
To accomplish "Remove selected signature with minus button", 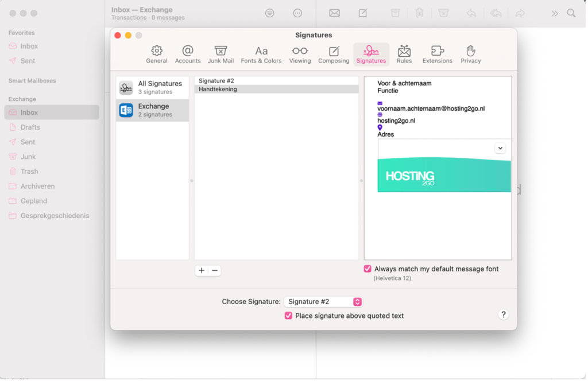I will [x=215, y=270].
